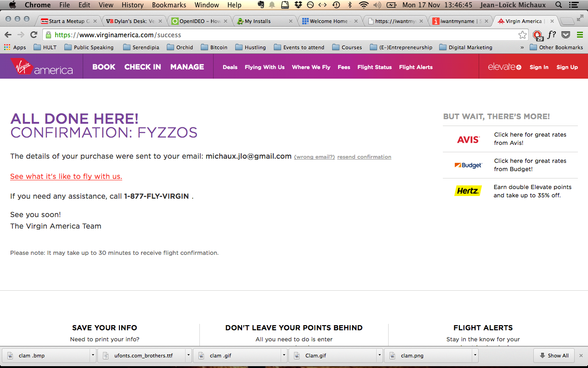588x368 pixels.
Task: Click the Bluetooth menu bar icon
Action: point(350,5)
